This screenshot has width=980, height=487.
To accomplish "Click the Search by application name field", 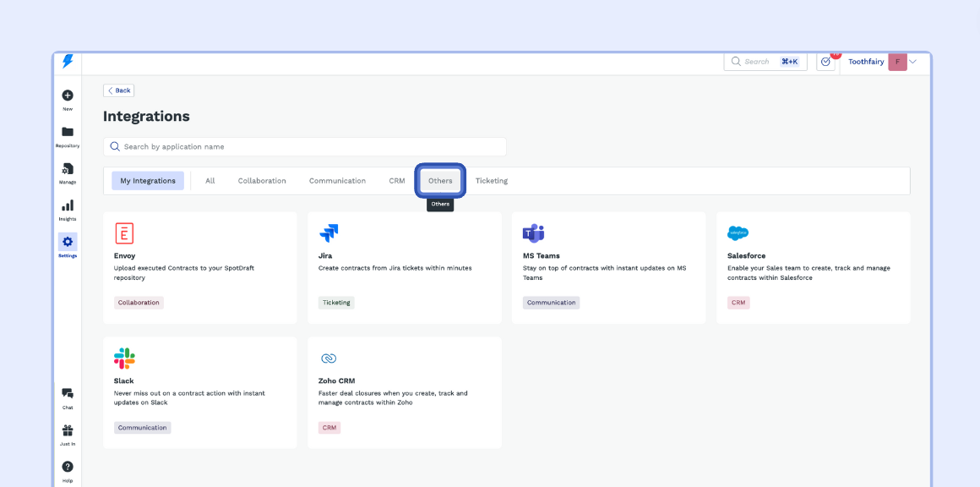I will 304,147.
